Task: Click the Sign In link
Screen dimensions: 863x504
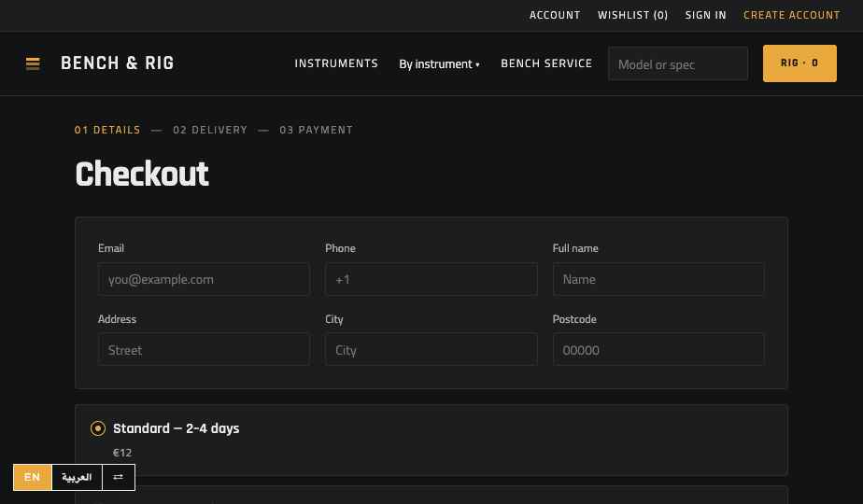Action: click(x=705, y=16)
